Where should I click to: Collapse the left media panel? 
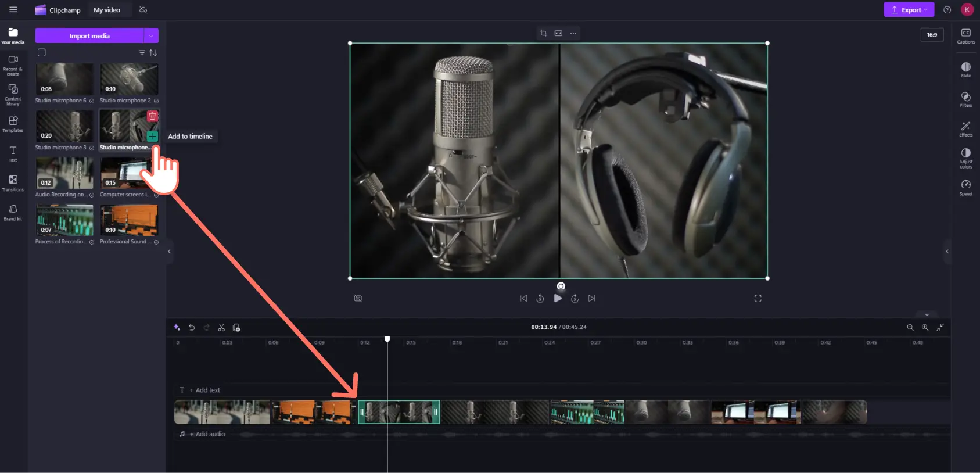tap(169, 252)
